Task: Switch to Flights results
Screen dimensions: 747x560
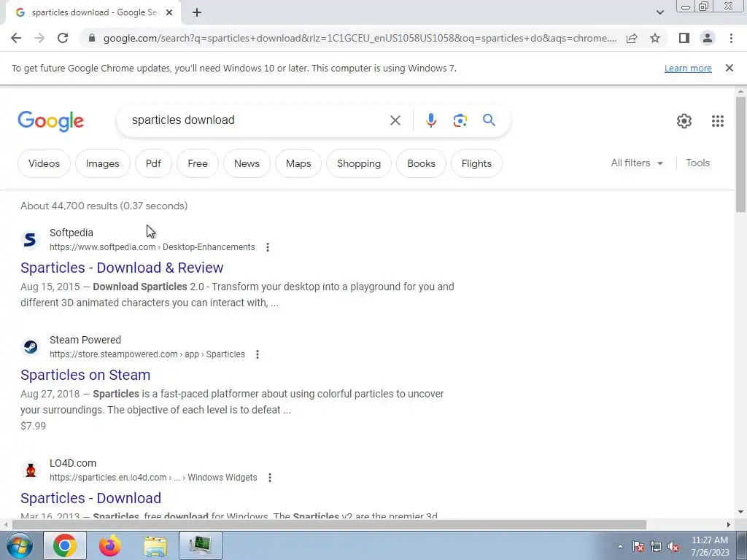Action: point(476,163)
